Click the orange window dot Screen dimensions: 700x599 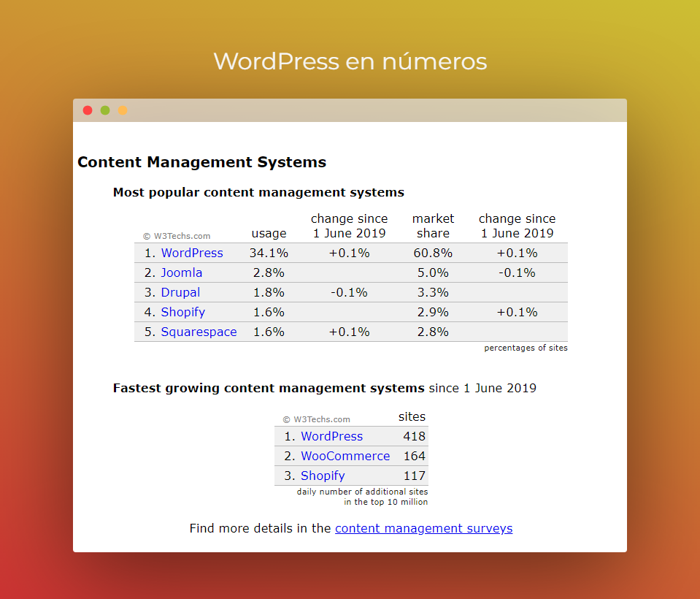click(x=123, y=110)
